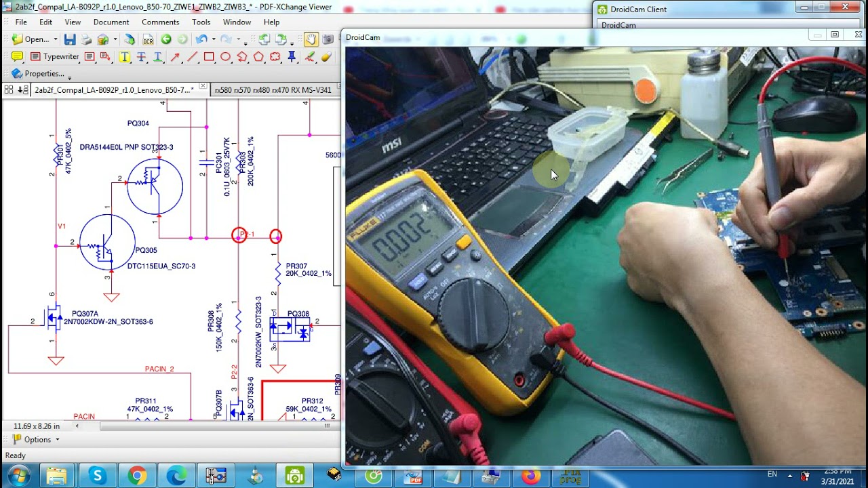
Task: Click the tab thumbnails grid icon
Action: [9, 89]
